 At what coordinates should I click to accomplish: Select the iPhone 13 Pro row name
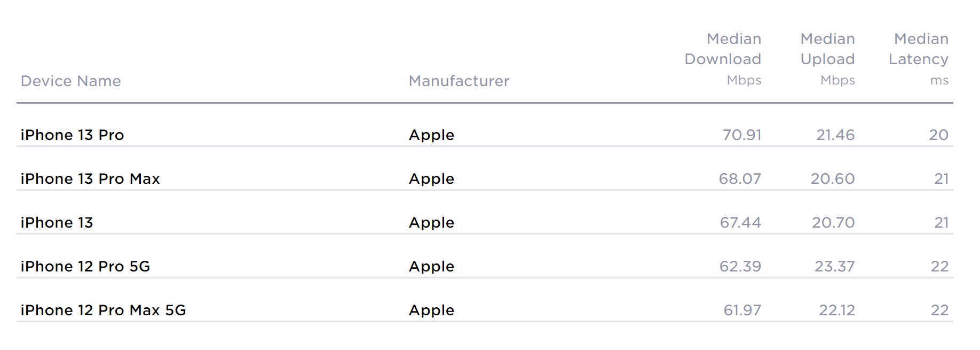(x=72, y=135)
